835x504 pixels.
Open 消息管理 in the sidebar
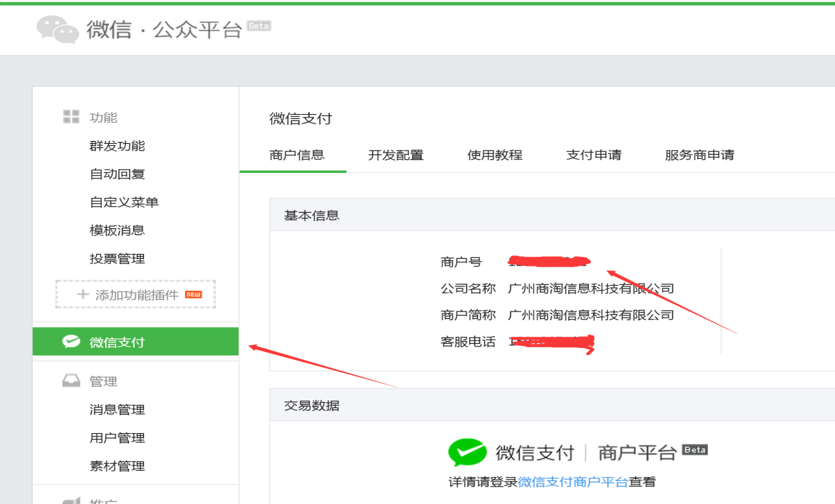[118, 409]
